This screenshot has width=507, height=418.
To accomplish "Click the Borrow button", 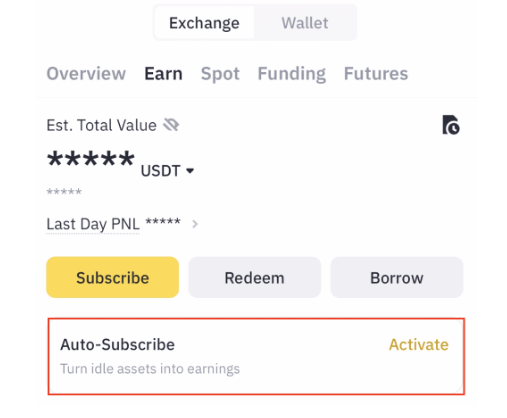I will [x=397, y=277].
